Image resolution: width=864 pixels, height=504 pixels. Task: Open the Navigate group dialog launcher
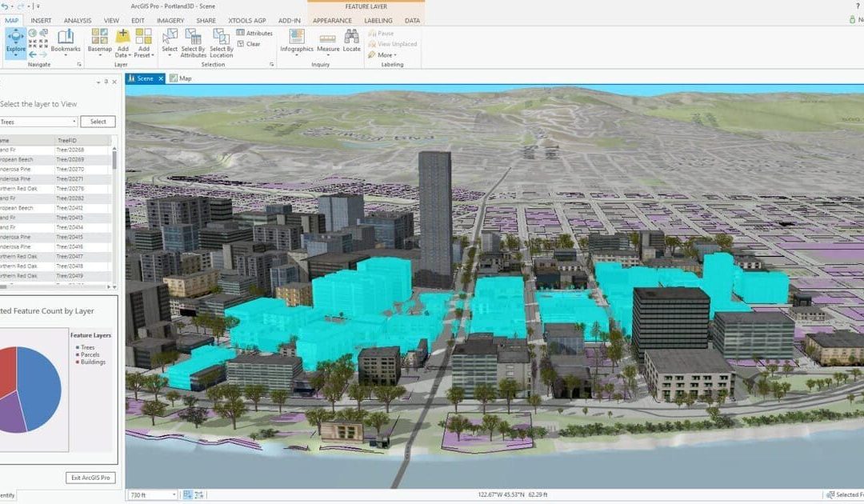coord(78,65)
